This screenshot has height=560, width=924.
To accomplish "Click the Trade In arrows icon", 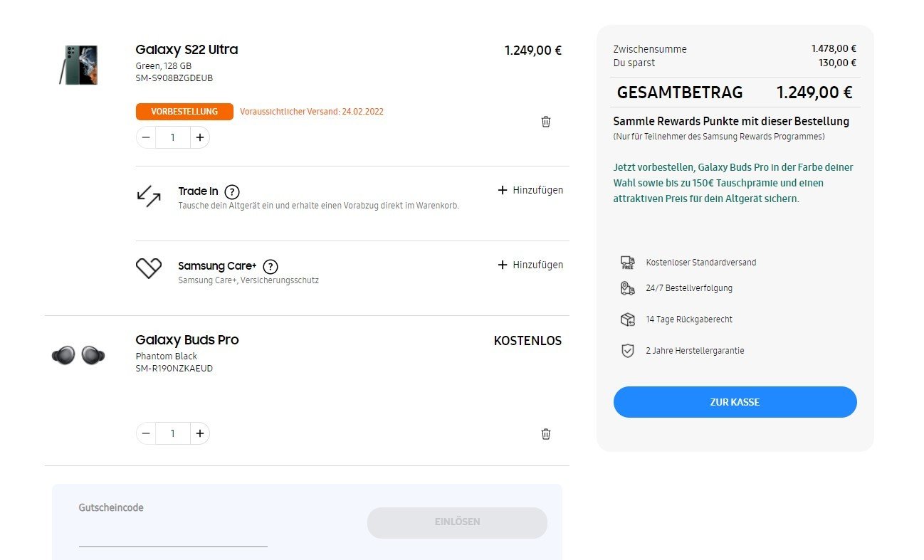I will click(x=149, y=196).
